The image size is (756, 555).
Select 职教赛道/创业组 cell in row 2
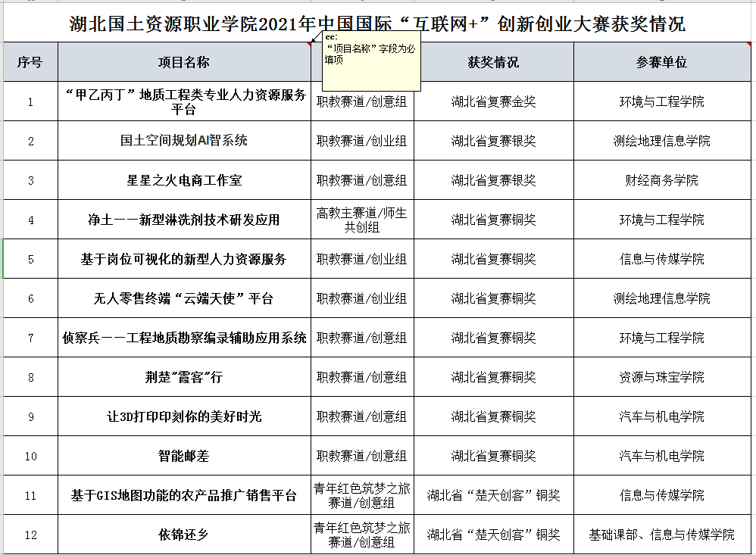point(362,141)
